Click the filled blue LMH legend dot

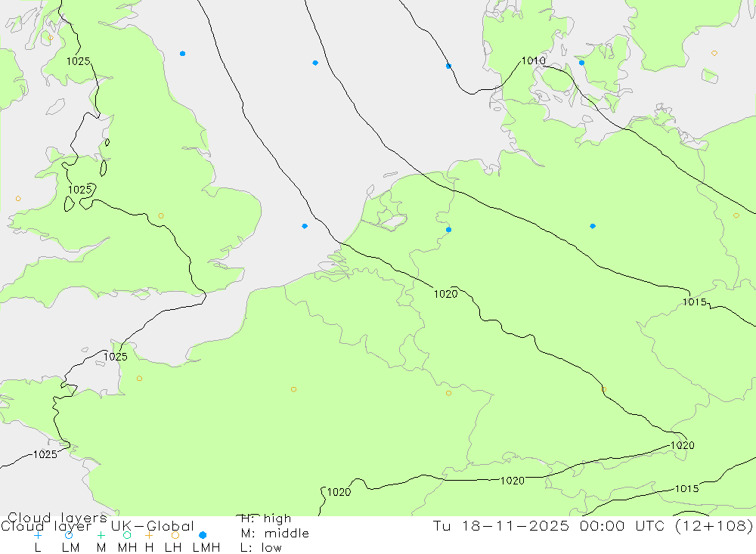[203, 535]
